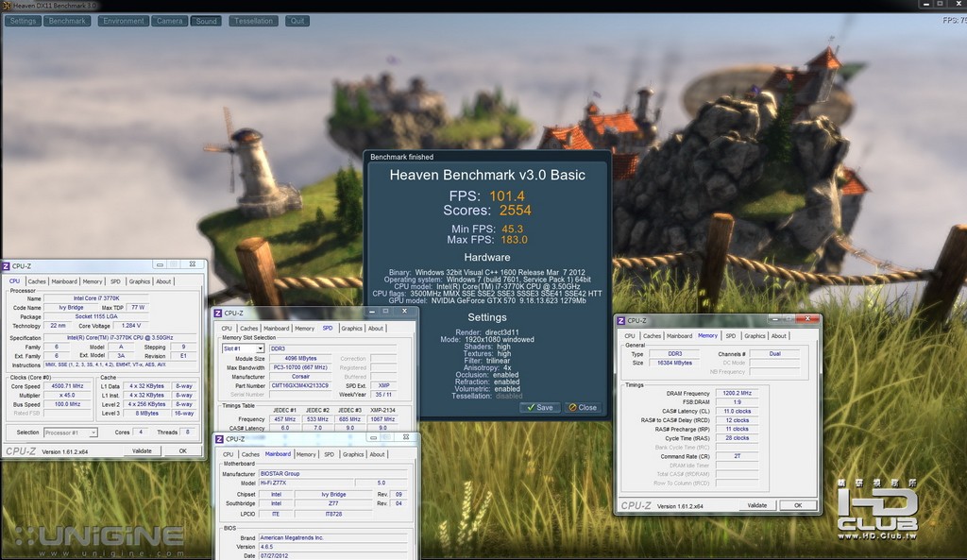The height and width of the screenshot is (560, 967).
Task: Switch to the Caches tab in the CPU window
Action: tap(37, 281)
